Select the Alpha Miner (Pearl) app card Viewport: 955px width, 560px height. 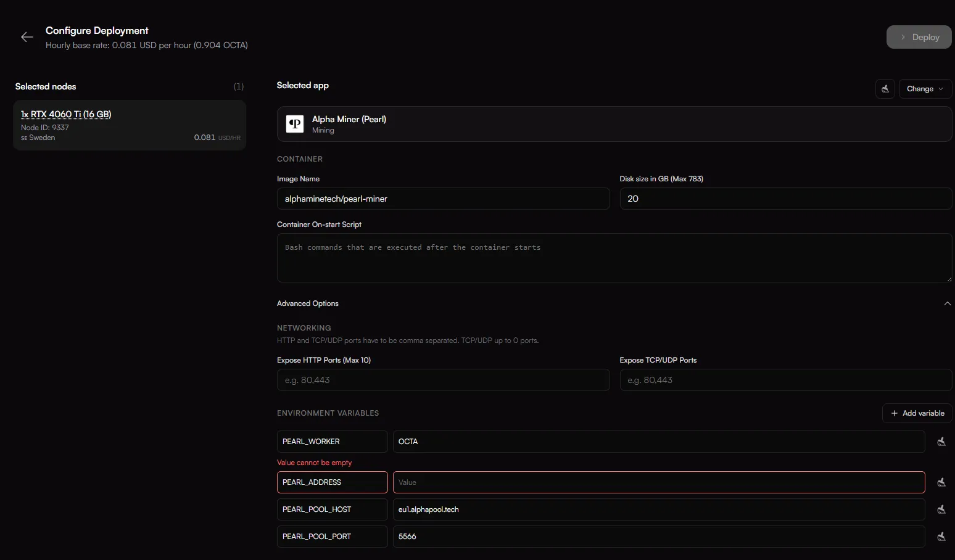coord(614,124)
